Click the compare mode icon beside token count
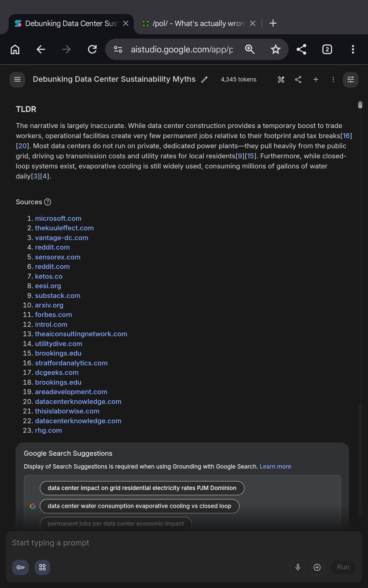The width and height of the screenshot is (368, 588). pos(281,80)
